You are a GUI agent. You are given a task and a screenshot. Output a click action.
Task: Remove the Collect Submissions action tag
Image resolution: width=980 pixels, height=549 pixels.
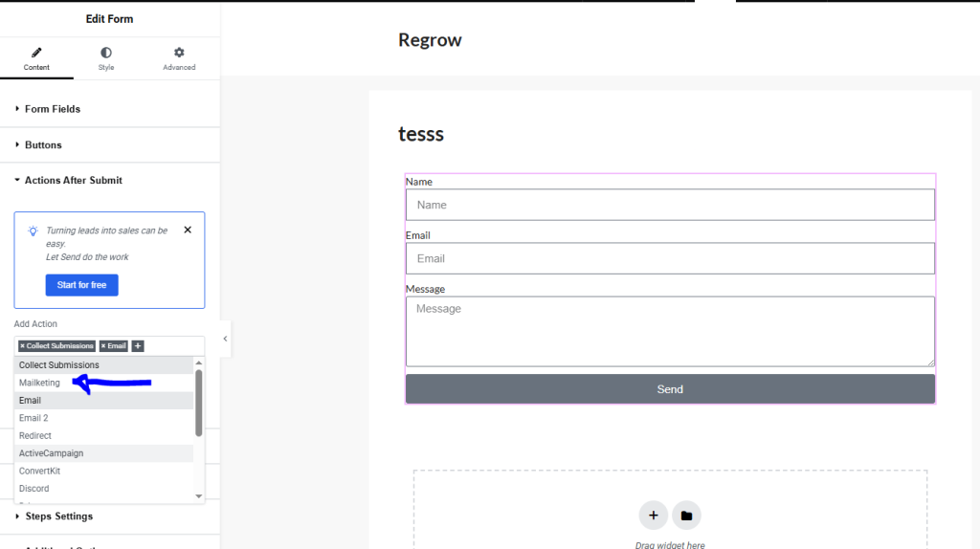(x=22, y=346)
